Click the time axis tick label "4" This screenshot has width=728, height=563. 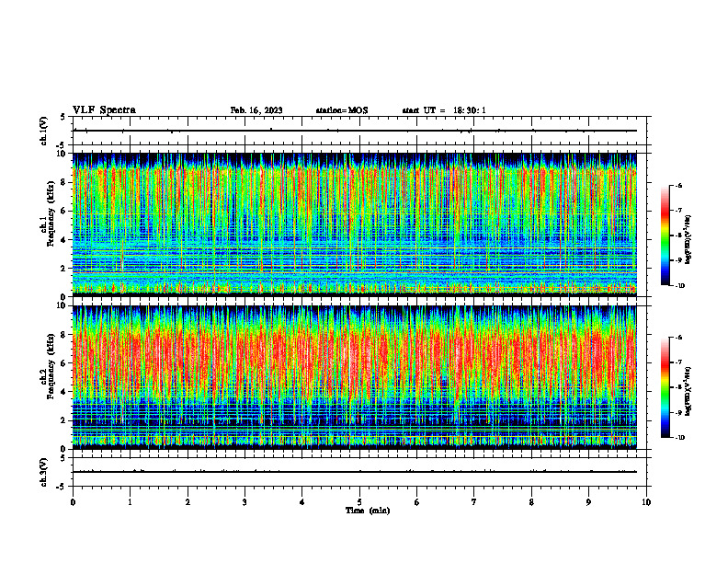tap(302, 502)
